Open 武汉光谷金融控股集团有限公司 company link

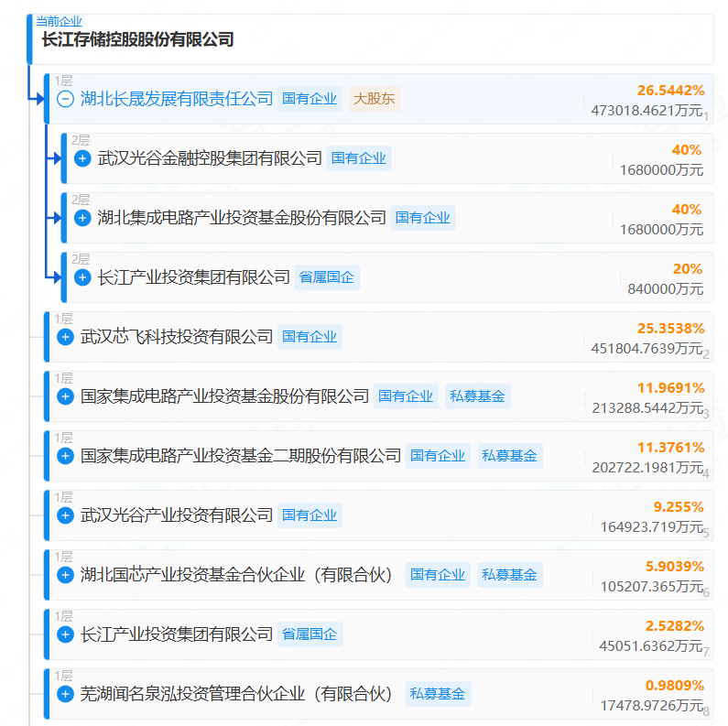(x=210, y=158)
